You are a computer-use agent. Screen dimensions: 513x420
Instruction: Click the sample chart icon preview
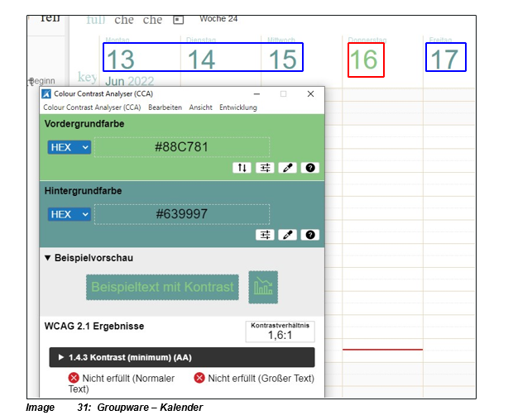(x=263, y=287)
